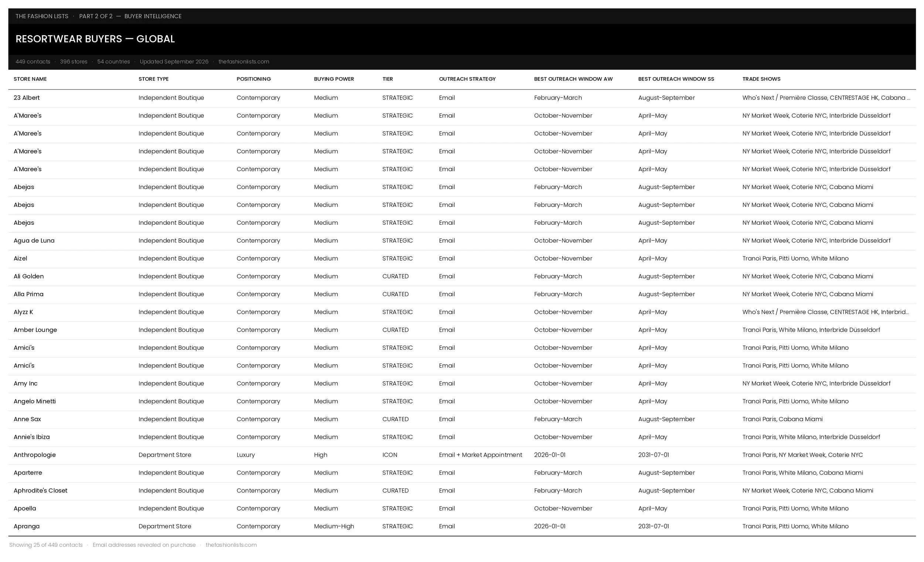Click the High buying power cell for Anthropologie
Screen dimensions: 924x562
(x=320, y=455)
